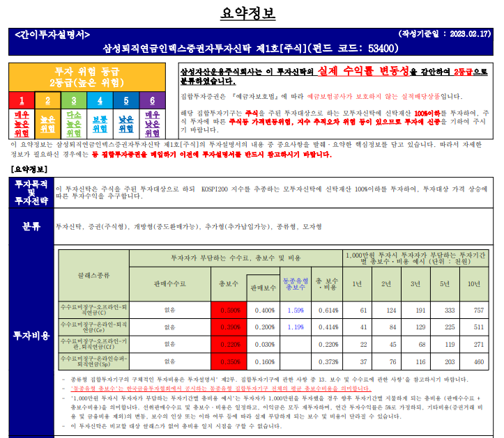
Task: Click the "0.414%" total cost cell
Action: [328, 327]
